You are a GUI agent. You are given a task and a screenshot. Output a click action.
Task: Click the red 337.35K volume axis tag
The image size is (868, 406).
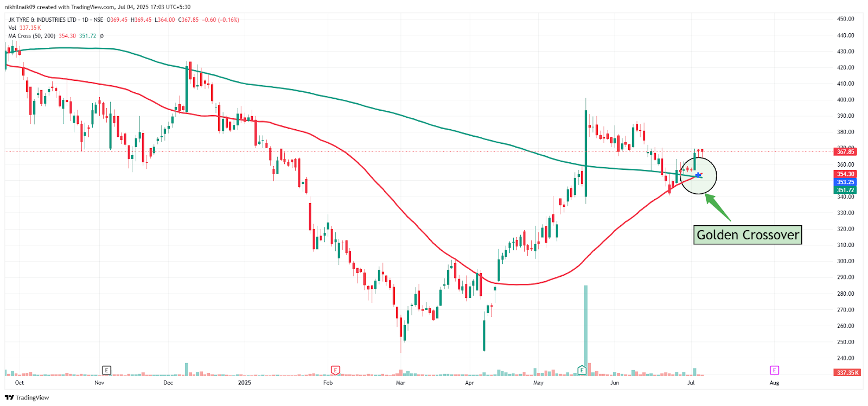coord(847,372)
